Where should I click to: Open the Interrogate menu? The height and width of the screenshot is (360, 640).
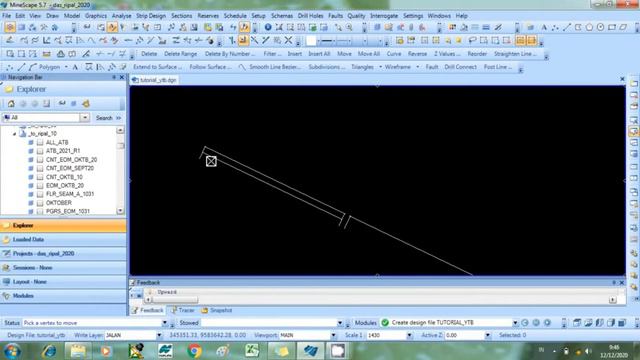tap(384, 16)
